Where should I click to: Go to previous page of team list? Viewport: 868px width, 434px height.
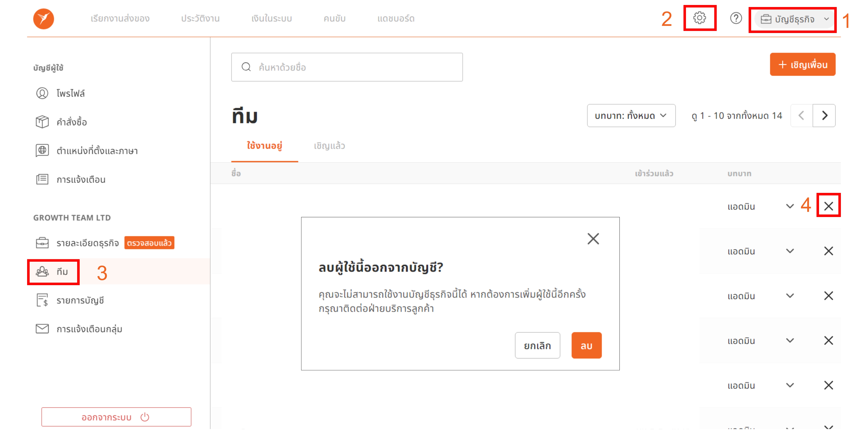click(801, 116)
